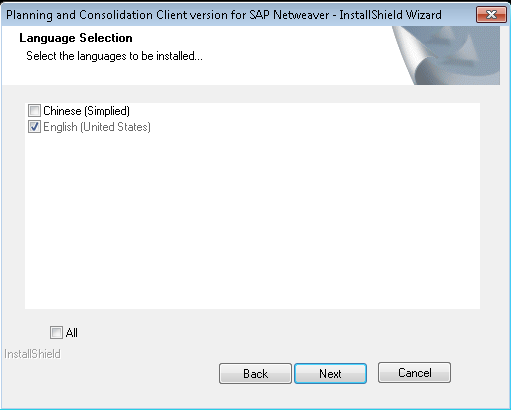Tick the Chinese (Simplied) checkbox
This screenshot has height=410, width=511.
tap(34, 111)
